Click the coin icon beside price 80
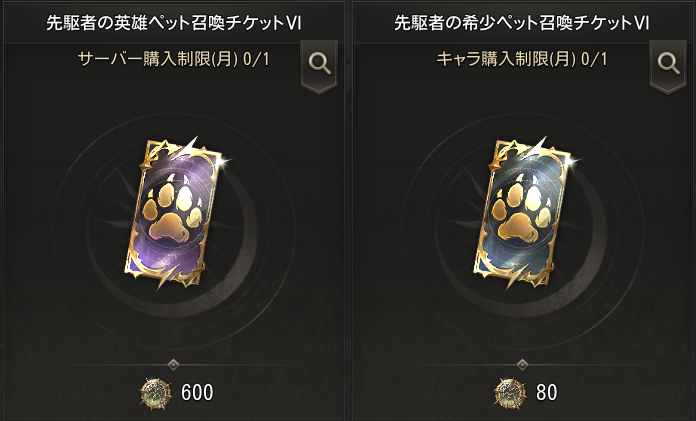Screen dimensions: 696x421 click(510, 393)
